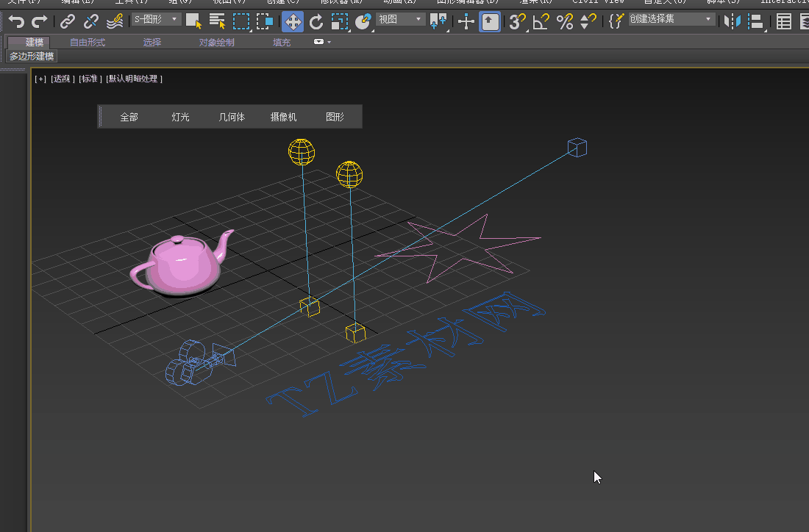Open the 视图 reference coordinate dropdown
This screenshot has width=809, height=532.
tap(400, 20)
